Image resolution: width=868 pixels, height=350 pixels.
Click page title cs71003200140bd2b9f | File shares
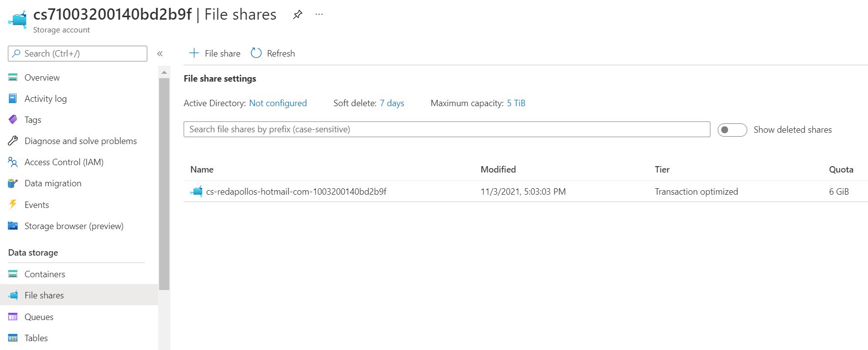coord(155,15)
